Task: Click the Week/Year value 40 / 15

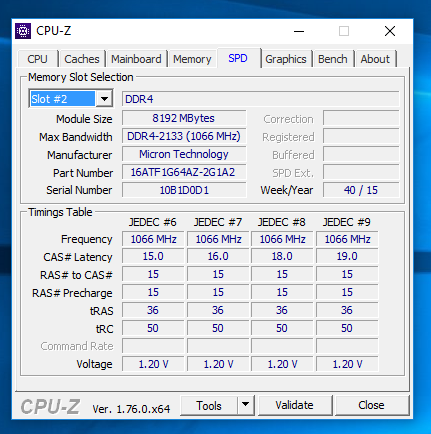Action: point(361,190)
